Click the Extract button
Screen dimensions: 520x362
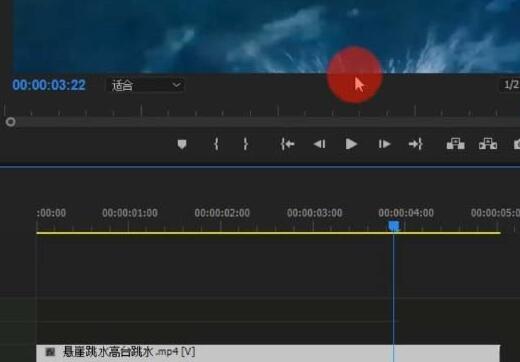click(x=488, y=144)
